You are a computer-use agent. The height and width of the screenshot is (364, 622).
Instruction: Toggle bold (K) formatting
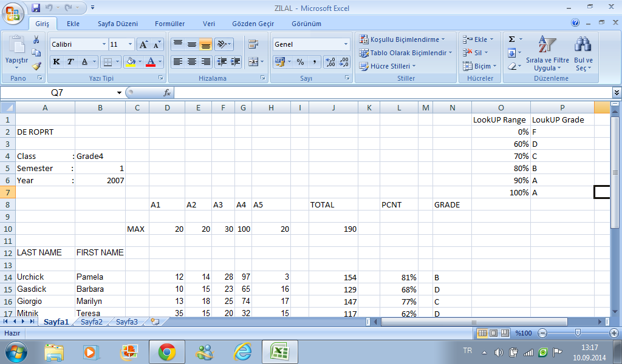click(x=56, y=61)
